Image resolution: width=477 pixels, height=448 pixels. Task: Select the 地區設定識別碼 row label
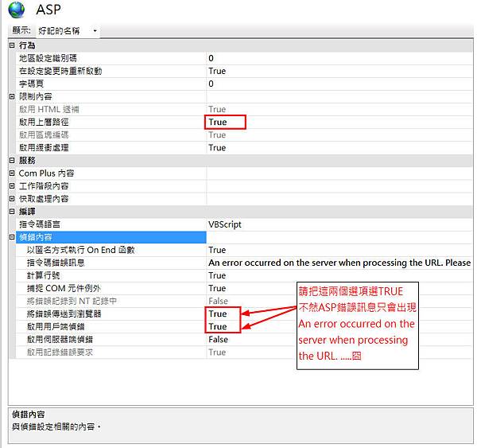coord(48,58)
